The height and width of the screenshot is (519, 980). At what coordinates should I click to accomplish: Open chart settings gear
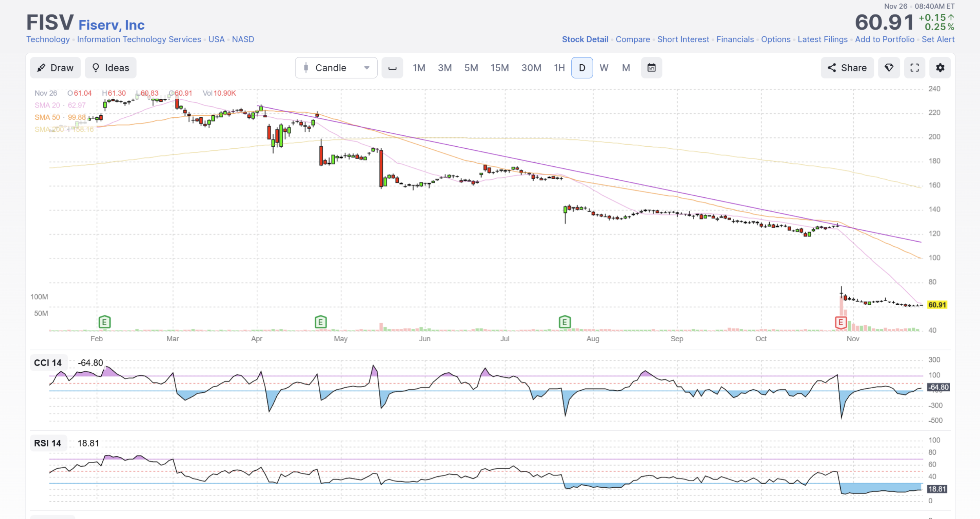[x=940, y=68]
